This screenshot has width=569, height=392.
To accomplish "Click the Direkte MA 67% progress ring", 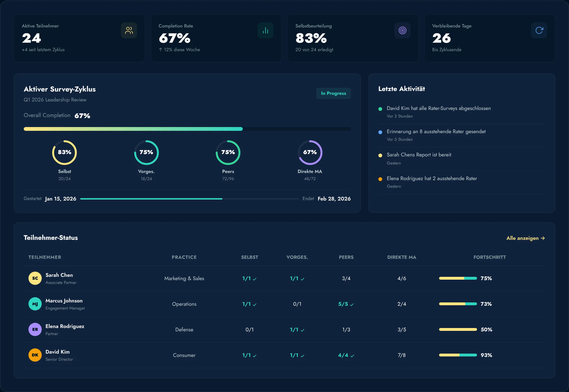I will 310,153.
